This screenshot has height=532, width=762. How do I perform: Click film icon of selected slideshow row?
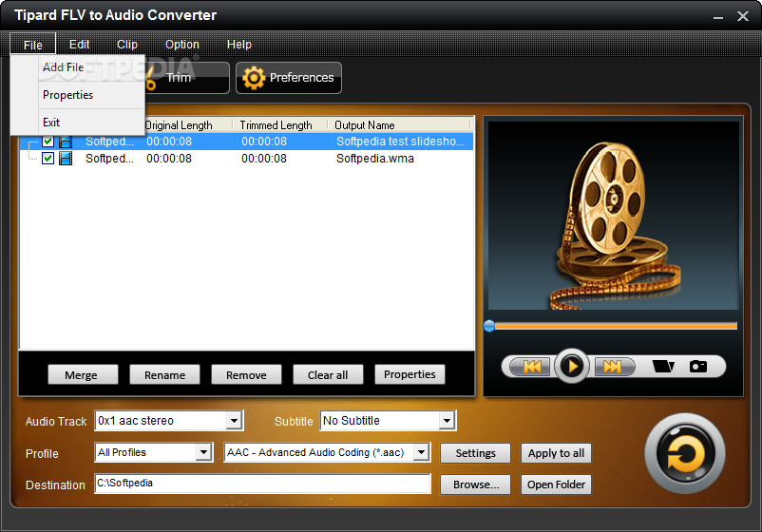(x=66, y=142)
